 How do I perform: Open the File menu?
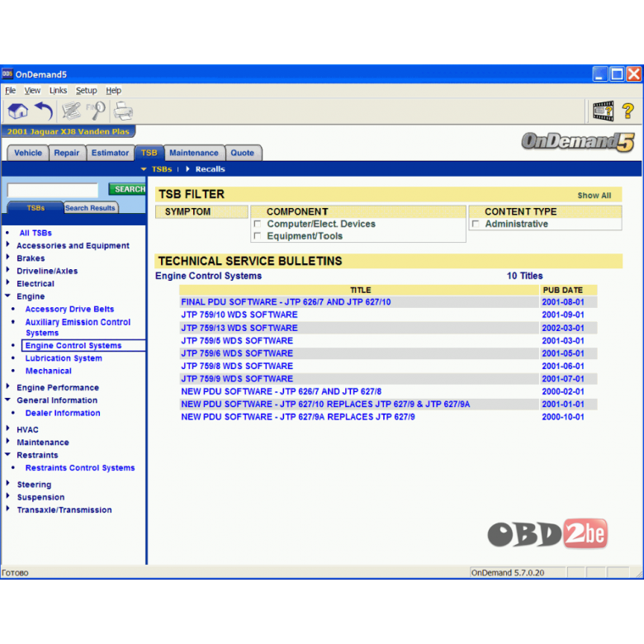(10, 90)
